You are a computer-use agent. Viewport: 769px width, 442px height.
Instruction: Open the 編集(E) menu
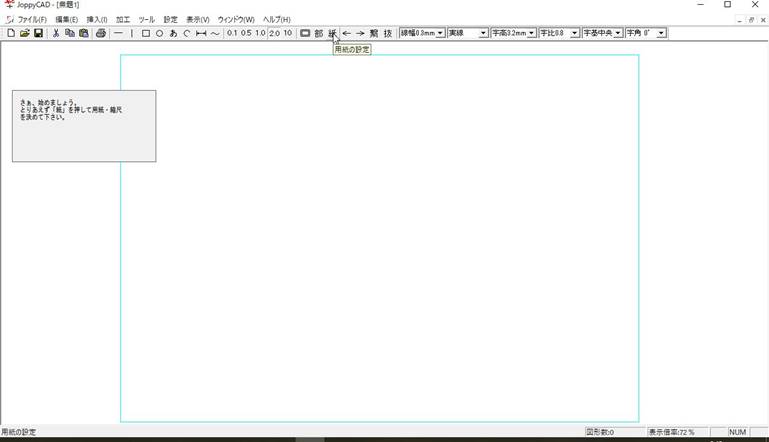pos(66,20)
